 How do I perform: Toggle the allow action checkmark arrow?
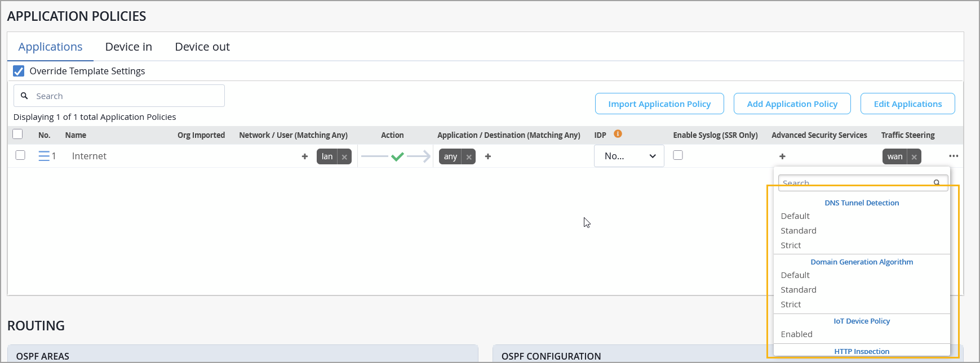[397, 156]
